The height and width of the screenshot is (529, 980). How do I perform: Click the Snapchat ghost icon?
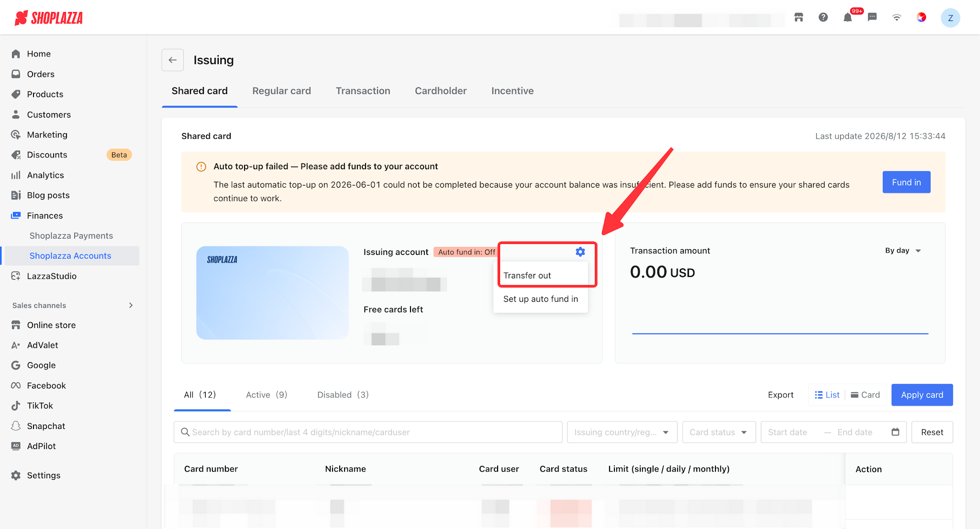[16, 426]
